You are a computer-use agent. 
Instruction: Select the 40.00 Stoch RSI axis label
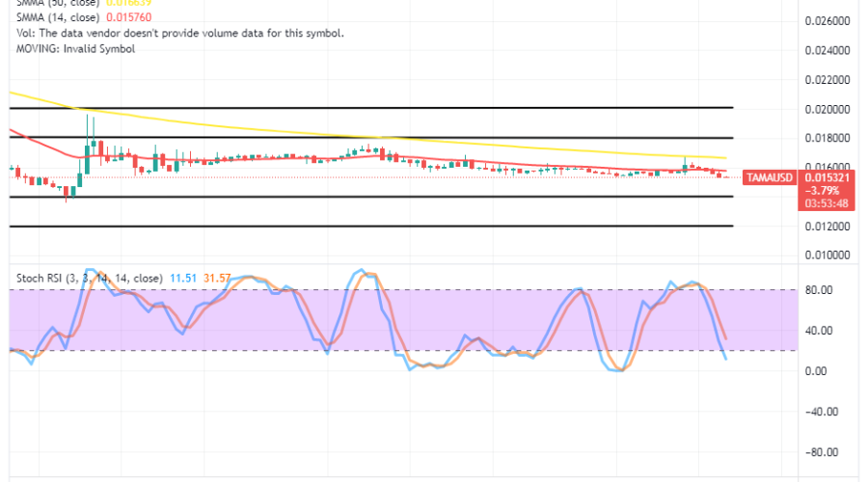tap(819, 331)
